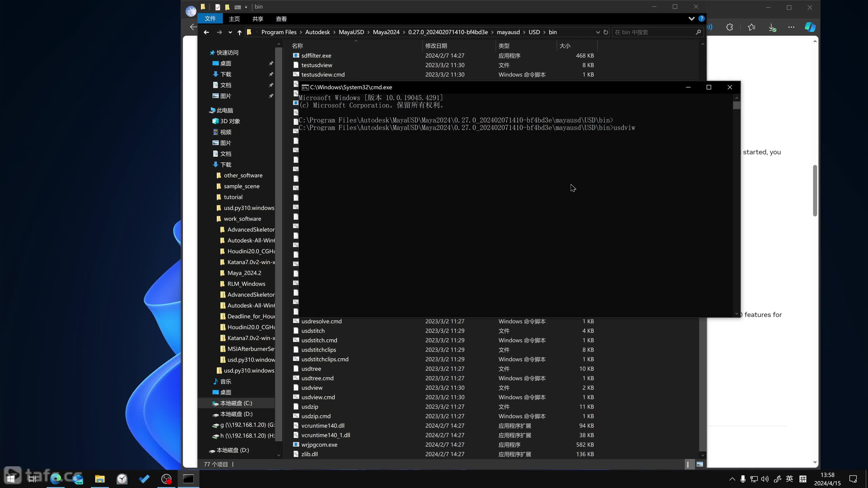Click the properties quick access icon
868x488 pixels.
tap(218, 7)
